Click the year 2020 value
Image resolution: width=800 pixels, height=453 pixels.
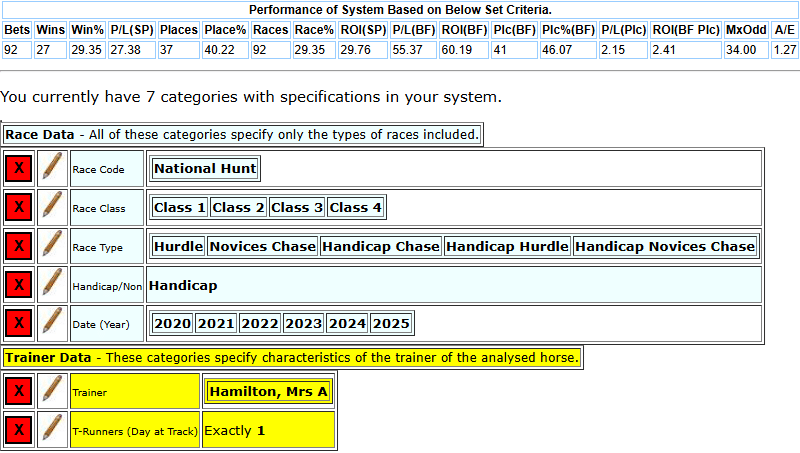point(172,323)
